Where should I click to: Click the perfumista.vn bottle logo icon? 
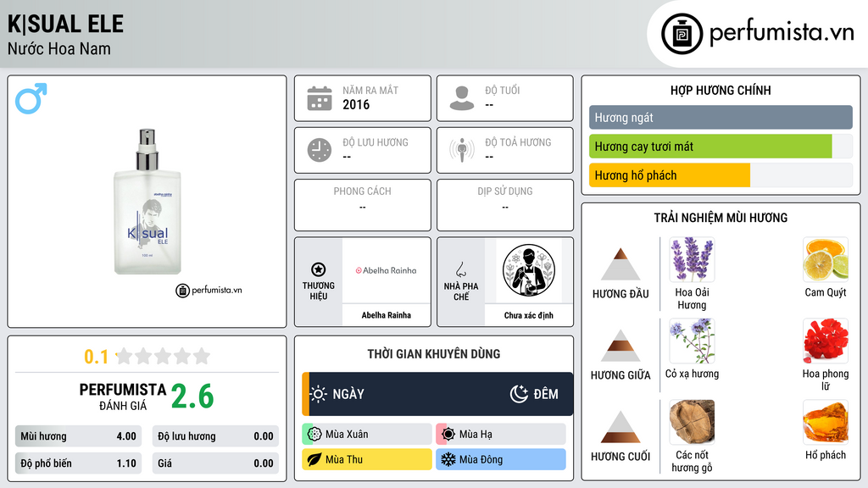[682, 34]
